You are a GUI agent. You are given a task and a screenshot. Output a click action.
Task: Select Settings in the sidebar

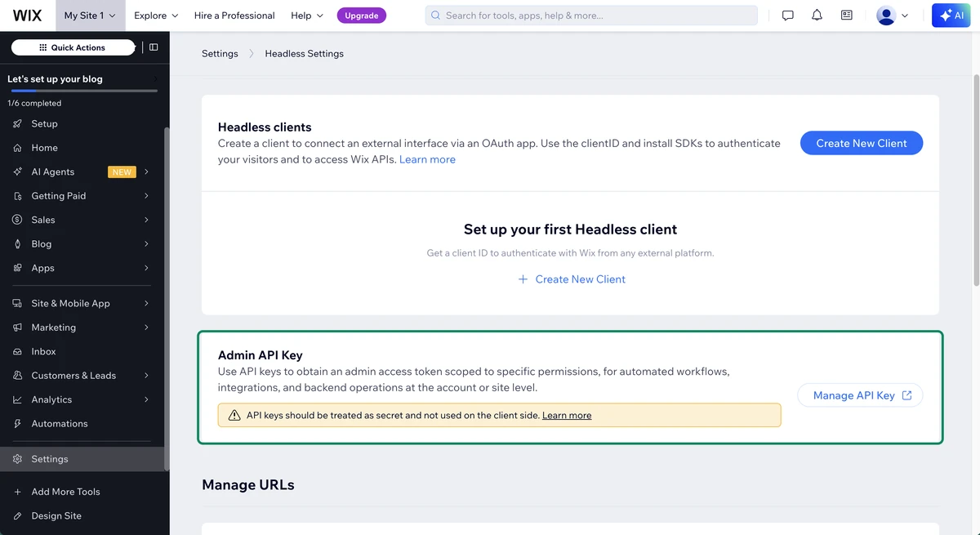tap(82, 459)
